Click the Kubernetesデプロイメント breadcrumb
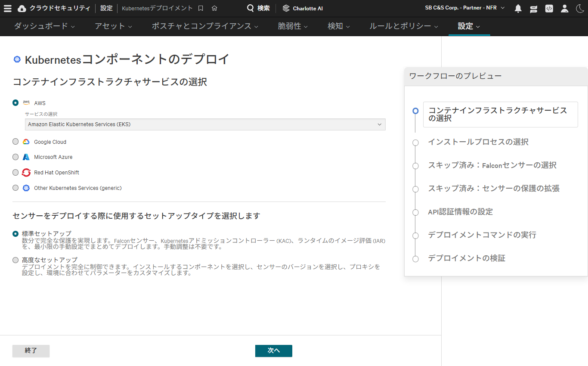This screenshot has width=588, height=366. click(158, 8)
